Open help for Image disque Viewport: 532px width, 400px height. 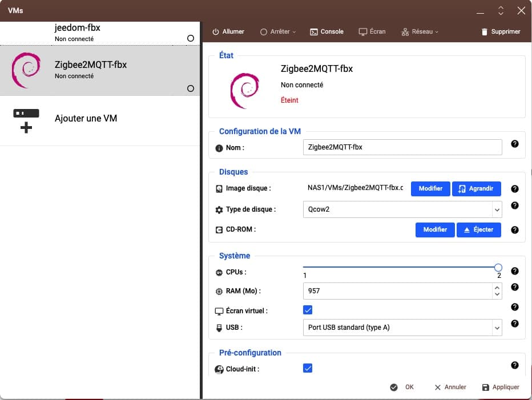515,189
